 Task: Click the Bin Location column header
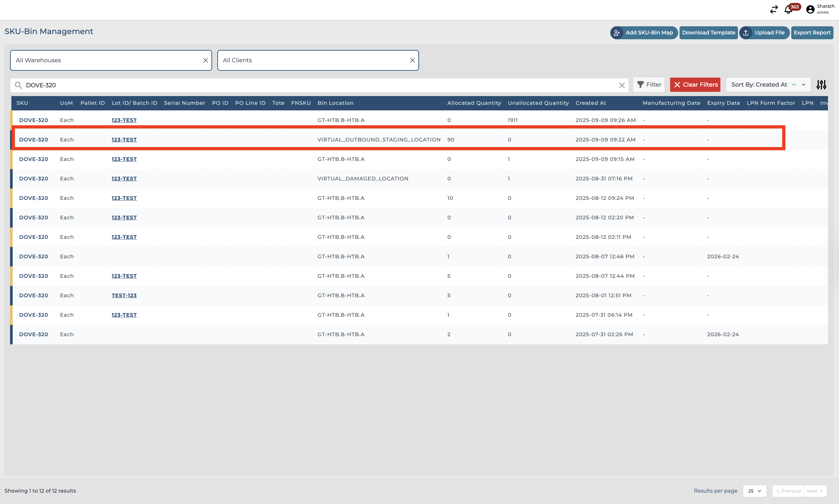pyautogui.click(x=335, y=103)
